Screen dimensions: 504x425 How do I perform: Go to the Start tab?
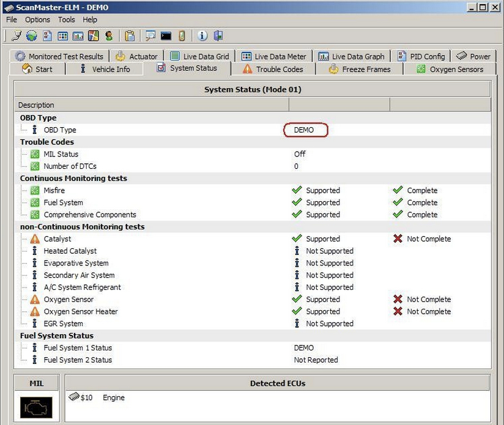(37, 69)
